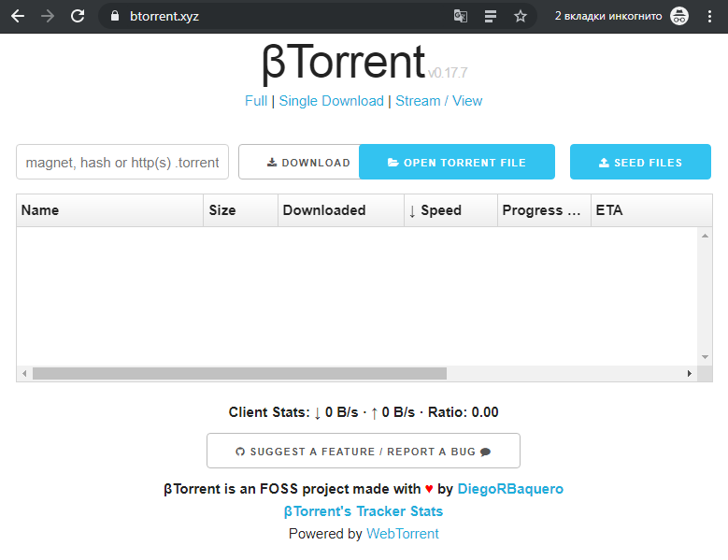This screenshot has height=560, width=728.
Task: Reload the btorrent.xyz page
Action: point(78,16)
